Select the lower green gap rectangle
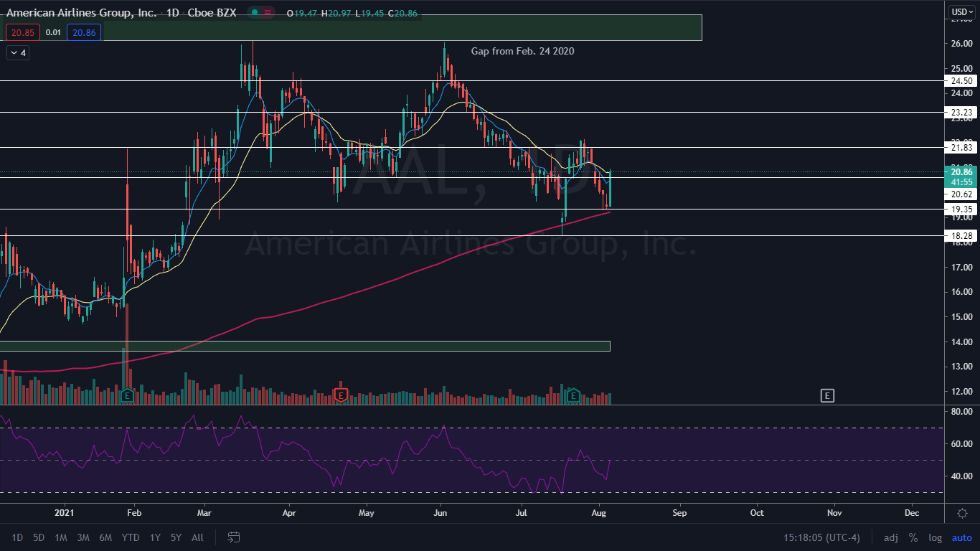980x551 pixels. 305,346
